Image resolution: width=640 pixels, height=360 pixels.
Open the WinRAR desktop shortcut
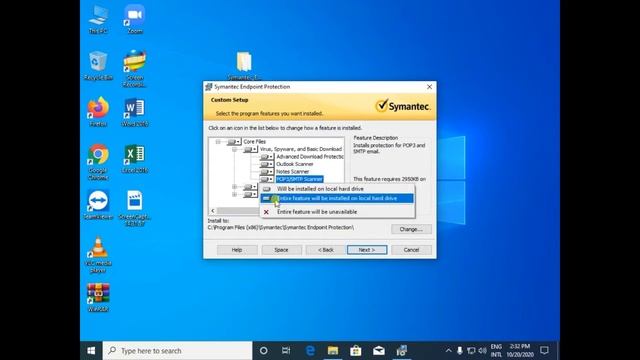pyautogui.click(x=98, y=298)
